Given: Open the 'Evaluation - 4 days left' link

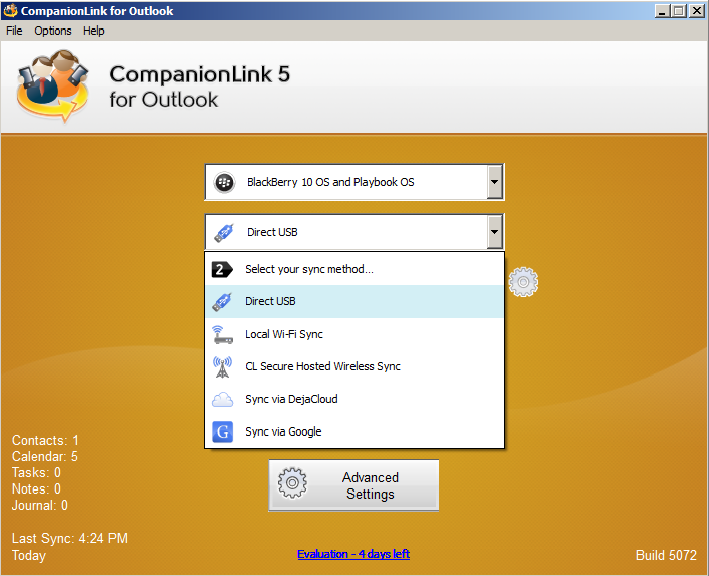Looking at the screenshot, I should [x=354, y=554].
